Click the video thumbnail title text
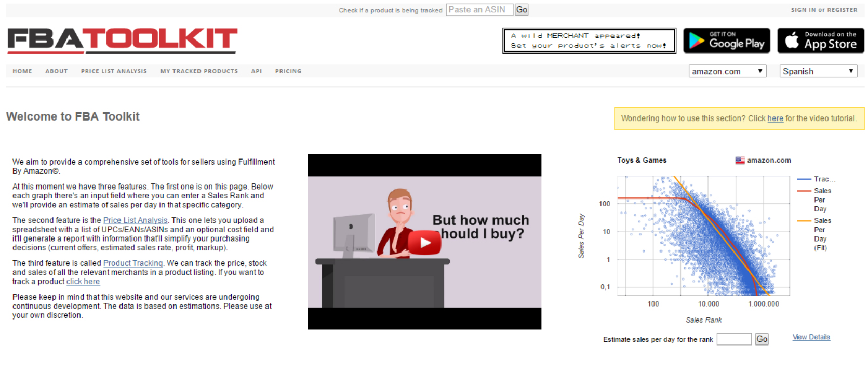Screen dimensions: 868x385 pyautogui.click(x=480, y=227)
